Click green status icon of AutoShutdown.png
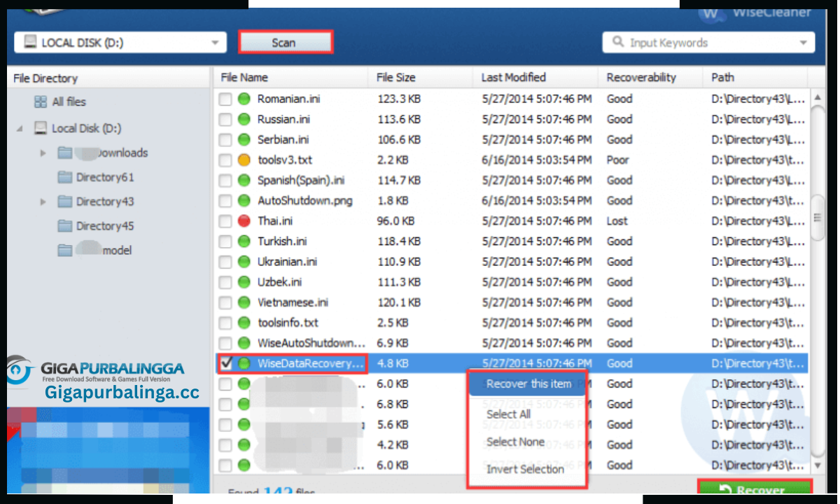 (x=244, y=201)
